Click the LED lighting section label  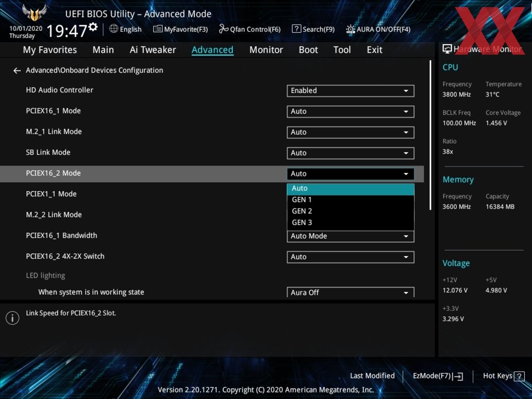pyautogui.click(x=45, y=275)
